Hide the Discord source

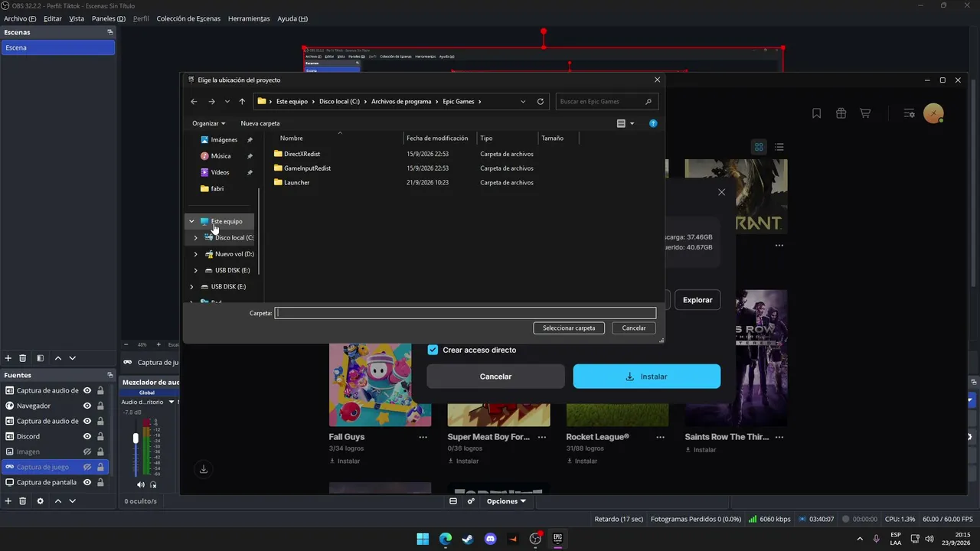point(87,436)
